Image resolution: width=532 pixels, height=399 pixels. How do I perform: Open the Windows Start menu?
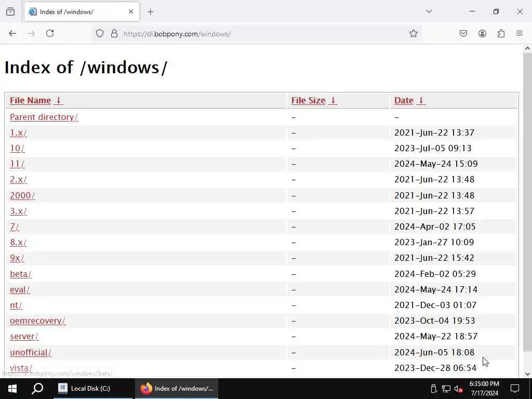12,389
